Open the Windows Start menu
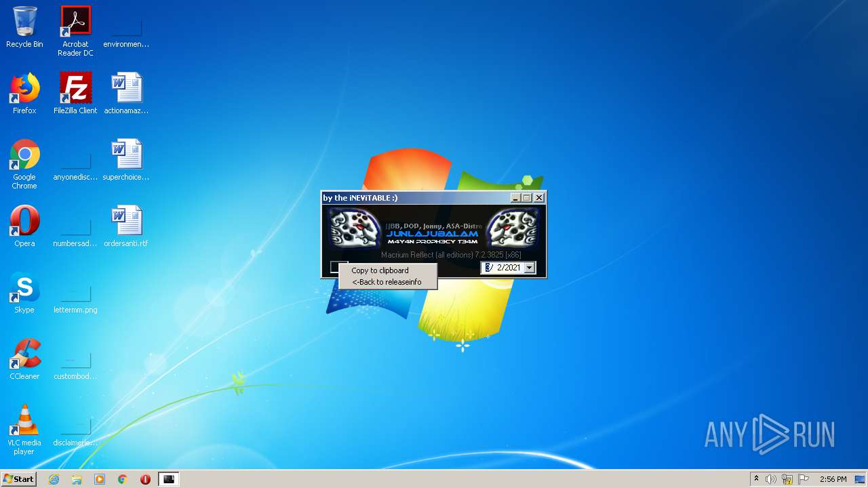The height and width of the screenshot is (488, 868). 18,479
